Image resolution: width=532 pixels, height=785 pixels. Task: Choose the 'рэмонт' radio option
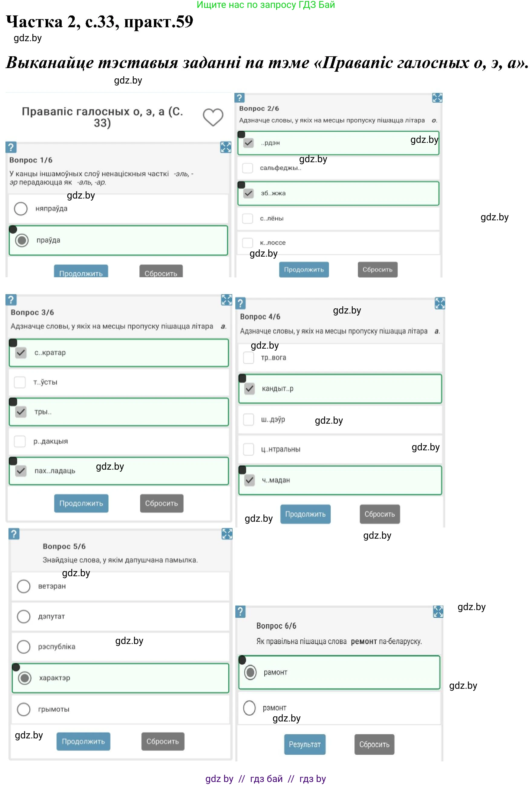250,708
